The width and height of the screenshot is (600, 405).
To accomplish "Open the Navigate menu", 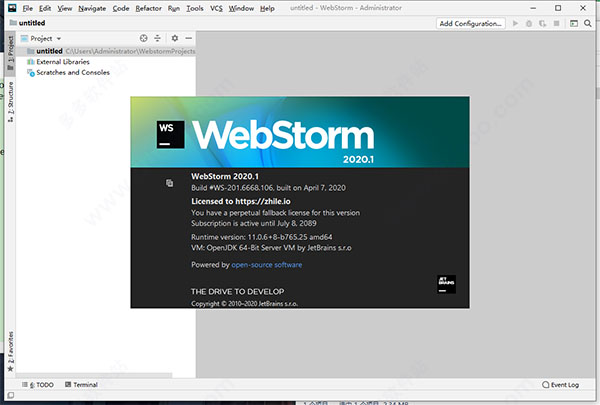I will click(x=92, y=8).
